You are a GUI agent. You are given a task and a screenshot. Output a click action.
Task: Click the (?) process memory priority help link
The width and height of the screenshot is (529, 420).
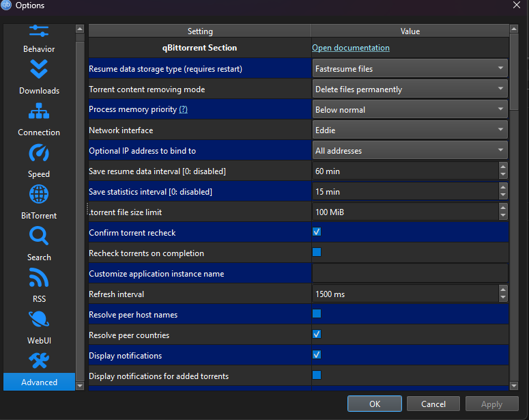[x=183, y=109]
